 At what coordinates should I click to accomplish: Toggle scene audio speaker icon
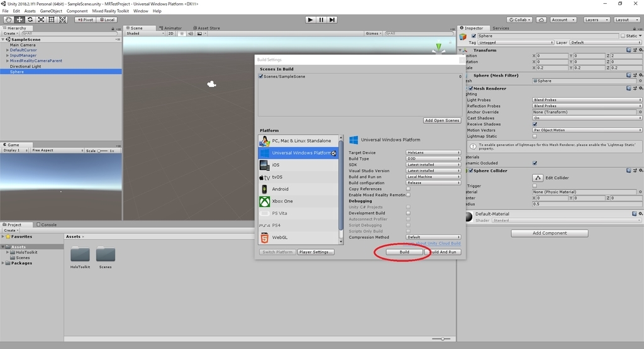[x=191, y=34]
